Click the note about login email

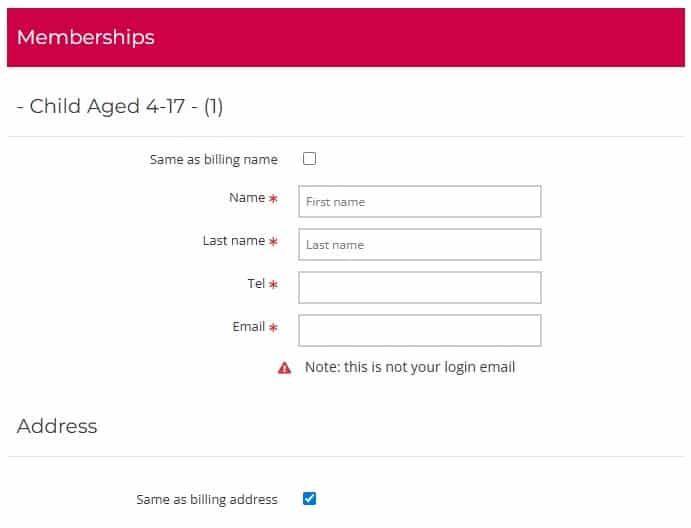[x=410, y=367]
